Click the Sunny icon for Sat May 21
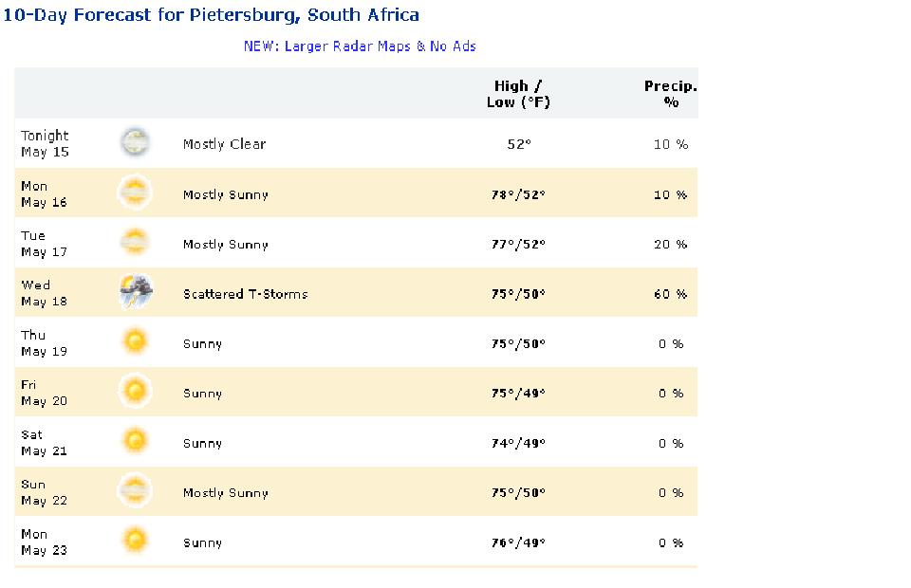This screenshot has width=911, height=588. pyautogui.click(x=135, y=441)
